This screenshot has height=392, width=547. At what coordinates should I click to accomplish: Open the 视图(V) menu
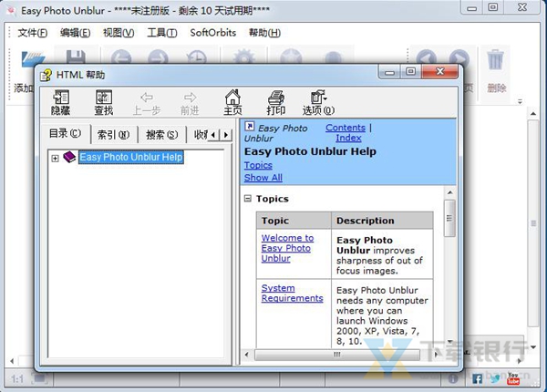pos(119,33)
